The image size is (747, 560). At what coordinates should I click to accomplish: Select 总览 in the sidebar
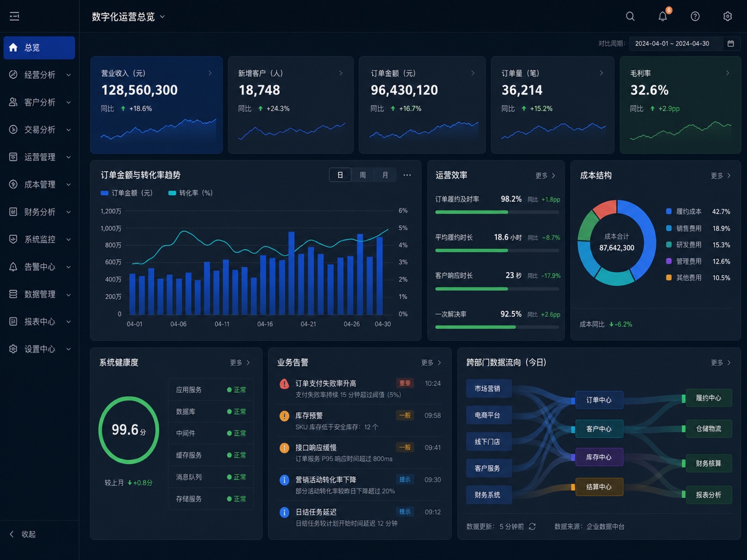click(x=39, y=47)
